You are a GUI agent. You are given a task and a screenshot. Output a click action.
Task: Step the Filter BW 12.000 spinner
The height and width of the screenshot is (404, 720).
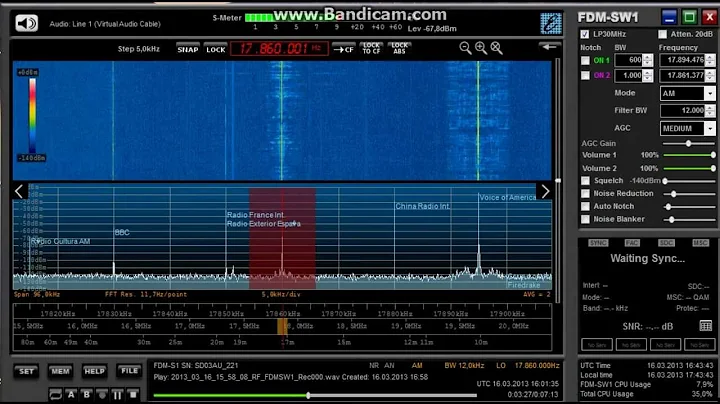(x=710, y=111)
